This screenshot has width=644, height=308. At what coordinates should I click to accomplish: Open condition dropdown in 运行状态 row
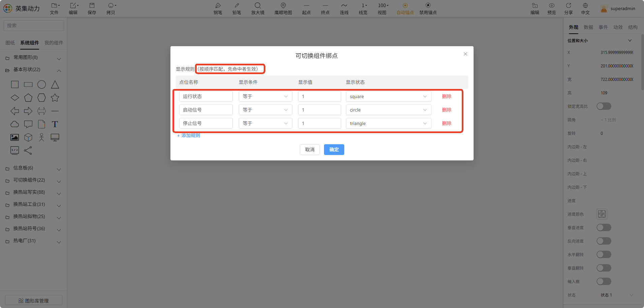[x=265, y=96]
